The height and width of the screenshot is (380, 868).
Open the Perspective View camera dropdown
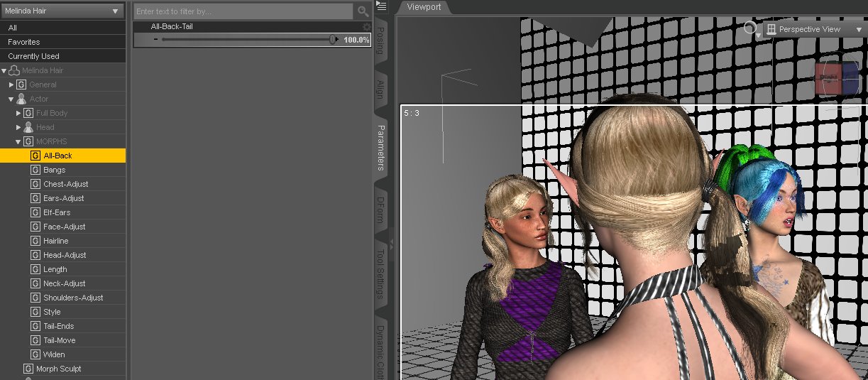[814, 29]
